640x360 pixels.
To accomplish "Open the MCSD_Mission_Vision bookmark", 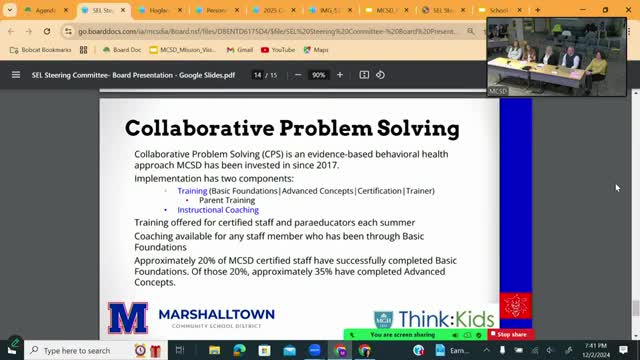I will pyautogui.click(x=183, y=50).
